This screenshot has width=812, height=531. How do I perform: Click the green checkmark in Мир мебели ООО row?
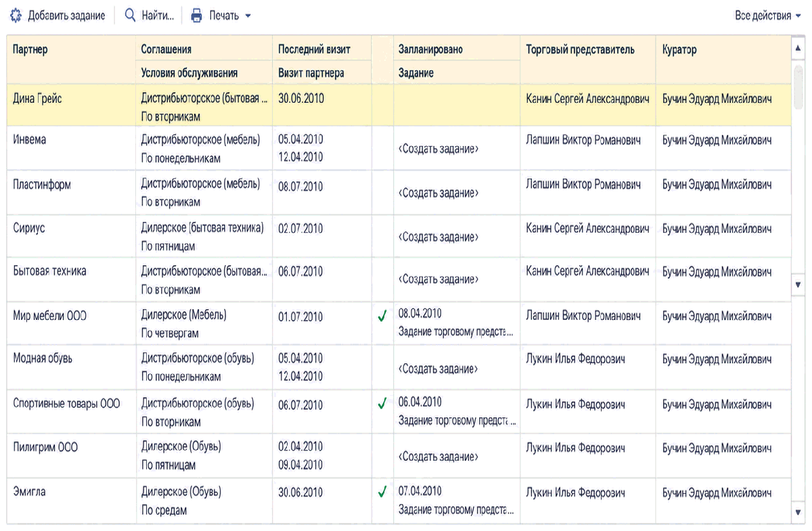382,317
